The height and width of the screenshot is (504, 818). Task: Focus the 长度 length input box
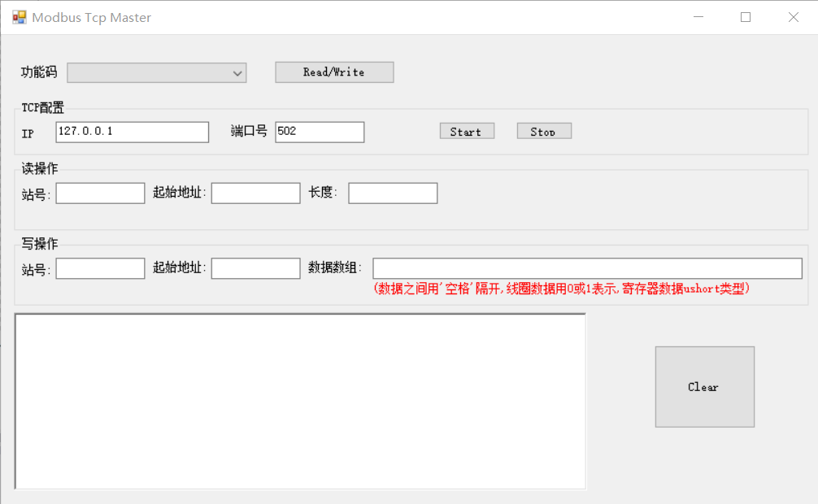pos(393,193)
